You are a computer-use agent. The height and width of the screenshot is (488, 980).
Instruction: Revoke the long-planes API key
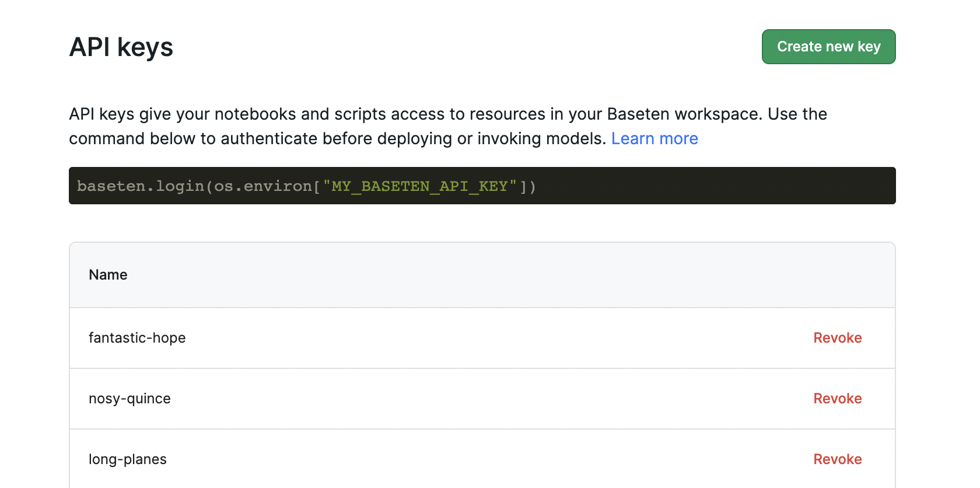[838, 459]
